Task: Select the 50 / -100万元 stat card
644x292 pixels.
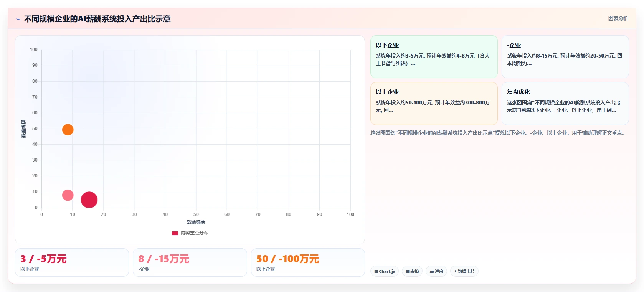Action: point(308,262)
